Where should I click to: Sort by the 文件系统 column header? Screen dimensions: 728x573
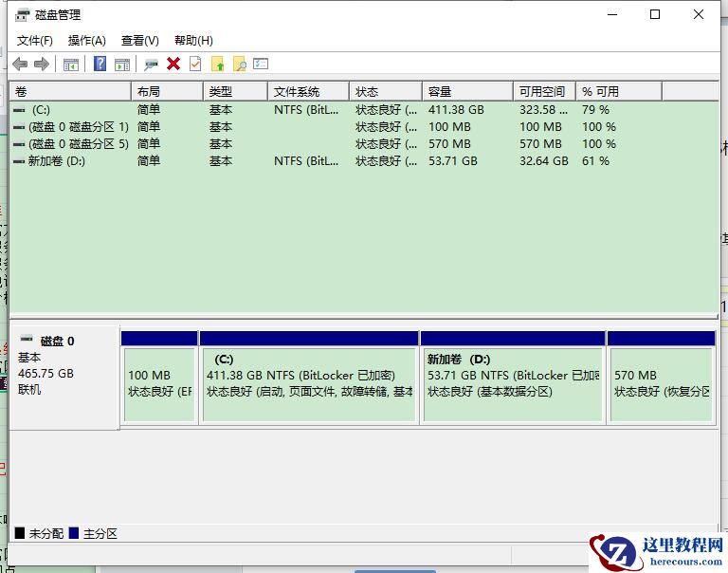[309, 92]
